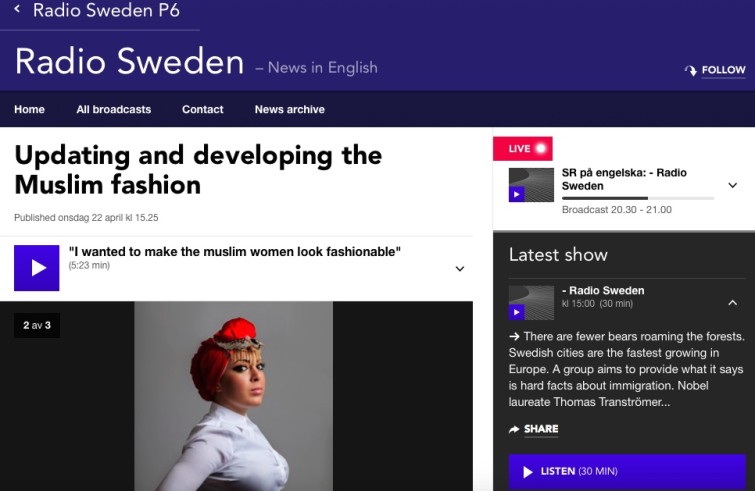Click the share arrow icon in Latest show
The height and width of the screenshot is (491, 755).
514,429
